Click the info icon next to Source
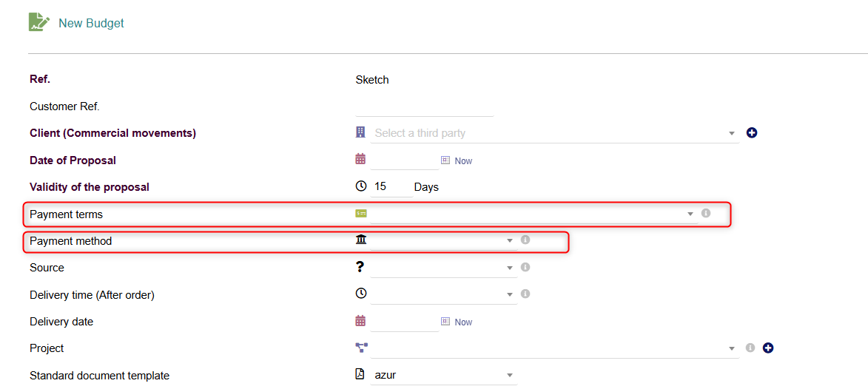 [525, 267]
